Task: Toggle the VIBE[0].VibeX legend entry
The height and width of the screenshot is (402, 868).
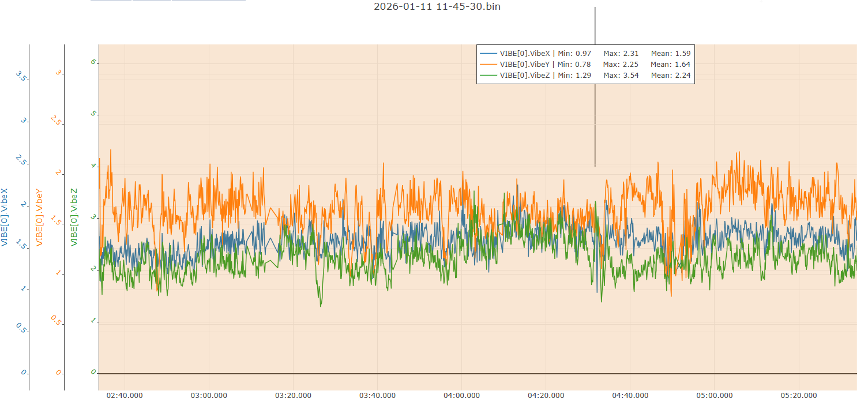Action: [x=525, y=53]
